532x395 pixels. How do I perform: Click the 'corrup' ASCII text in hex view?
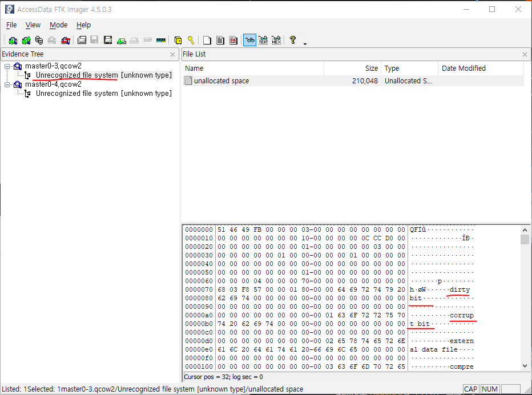[x=461, y=315]
